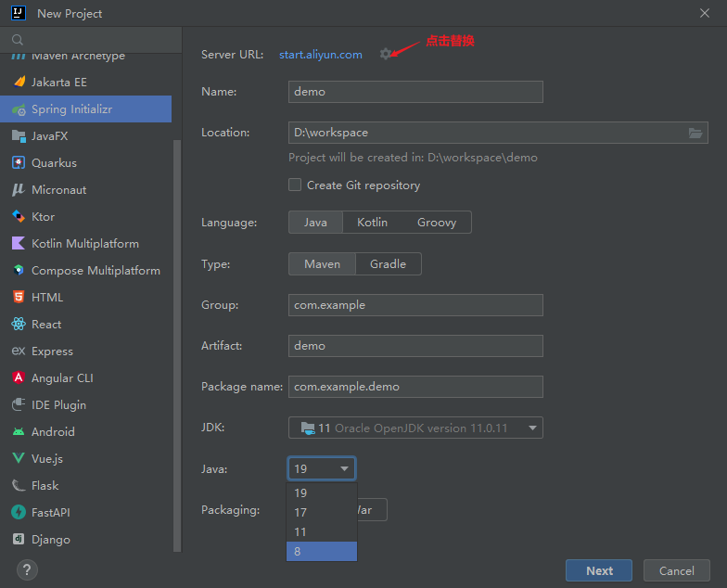The height and width of the screenshot is (588, 727).
Task: Click the Artifact text field
Action: click(x=415, y=346)
